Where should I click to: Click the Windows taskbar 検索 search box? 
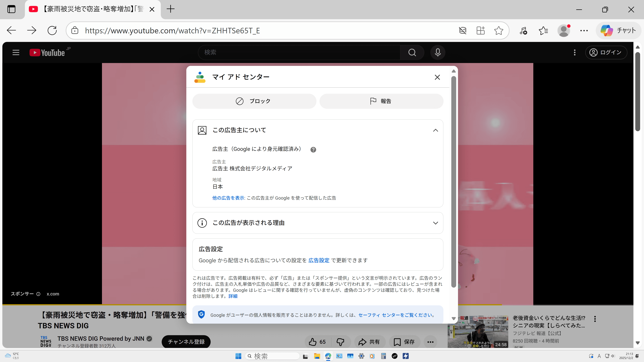click(x=272, y=356)
